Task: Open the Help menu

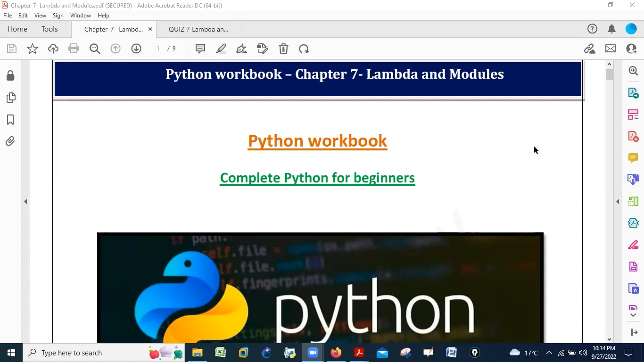Action: (x=103, y=16)
